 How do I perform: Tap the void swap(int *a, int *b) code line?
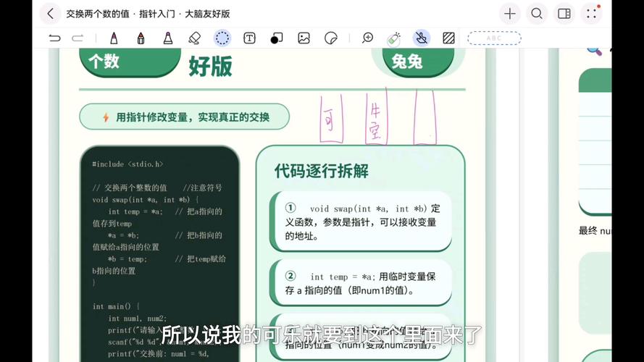click(146, 200)
